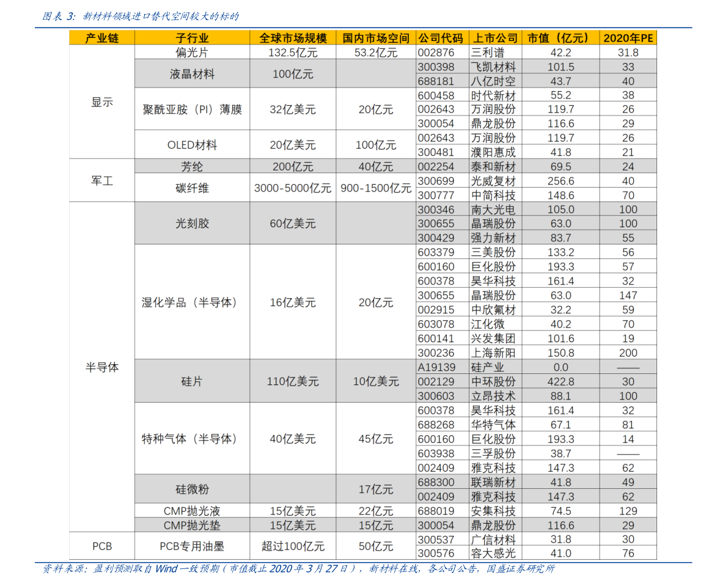
Task: Click the 市值（亿元） column header
Action: [x=561, y=38]
